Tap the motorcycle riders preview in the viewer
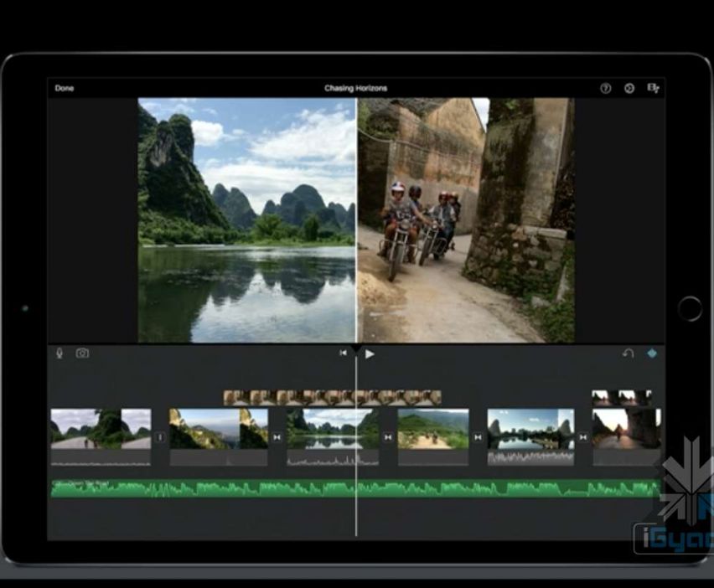The height and width of the screenshot is (588, 714). coord(465,220)
